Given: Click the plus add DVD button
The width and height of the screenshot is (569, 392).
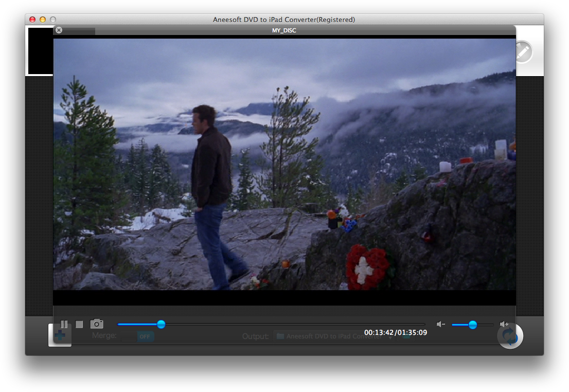Looking at the screenshot, I should pyautogui.click(x=60, y=336).
